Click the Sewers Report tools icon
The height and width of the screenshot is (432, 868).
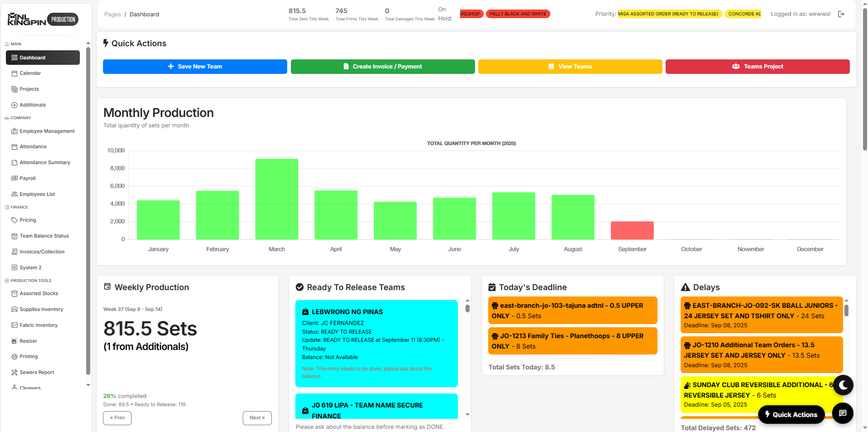point(15,373)
